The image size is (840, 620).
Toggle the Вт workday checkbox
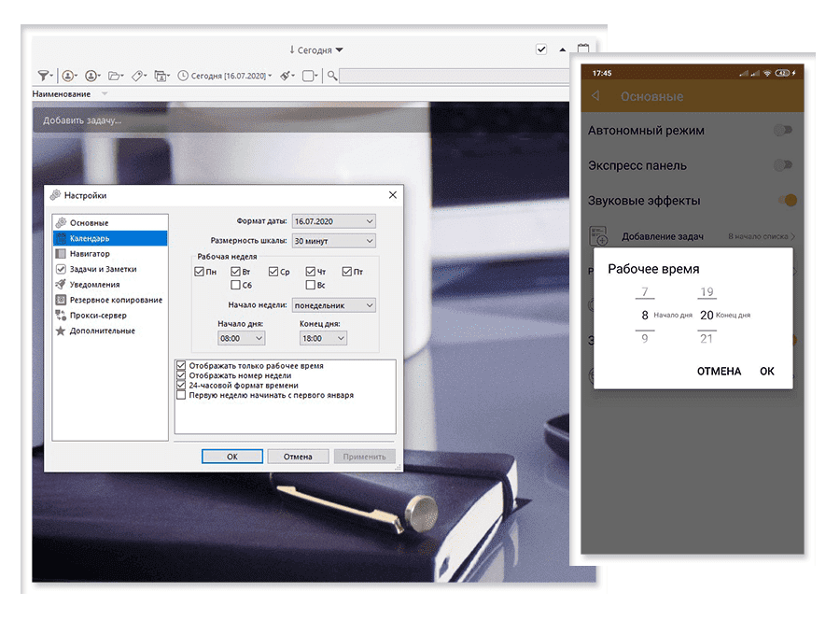235,272
